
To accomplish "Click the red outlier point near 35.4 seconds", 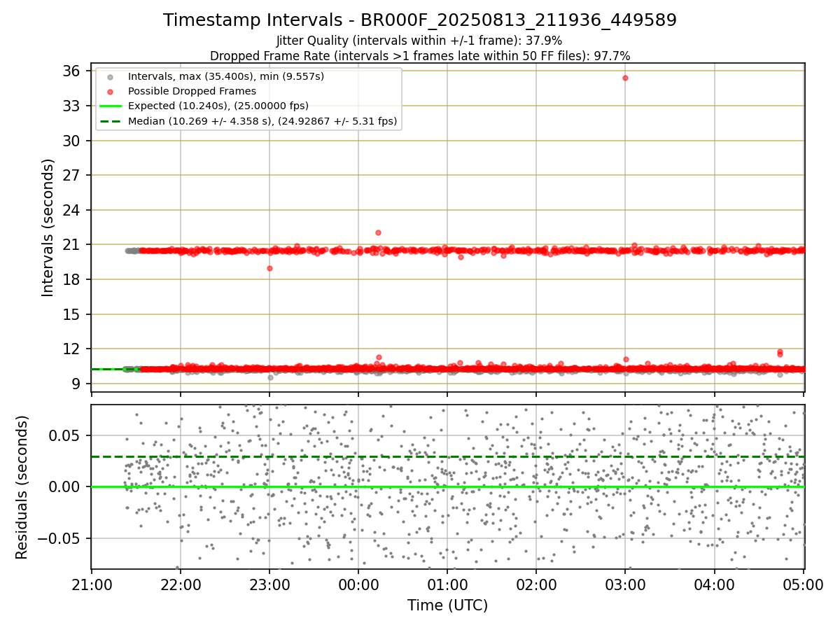I will point(625,78).
